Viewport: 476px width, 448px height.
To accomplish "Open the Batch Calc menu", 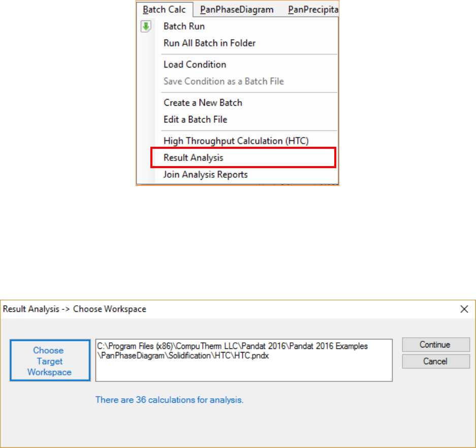I will [164, 10].
